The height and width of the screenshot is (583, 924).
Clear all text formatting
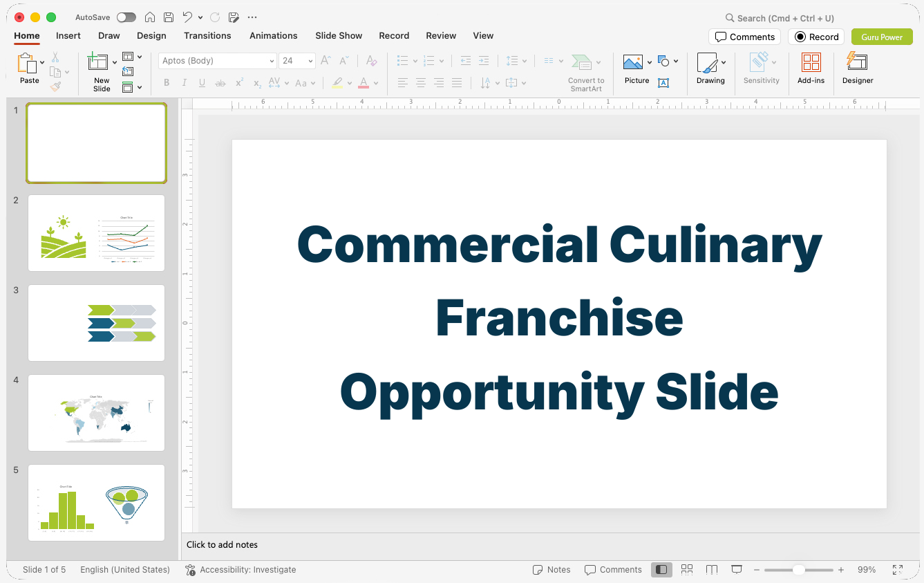tap(371, 61)
